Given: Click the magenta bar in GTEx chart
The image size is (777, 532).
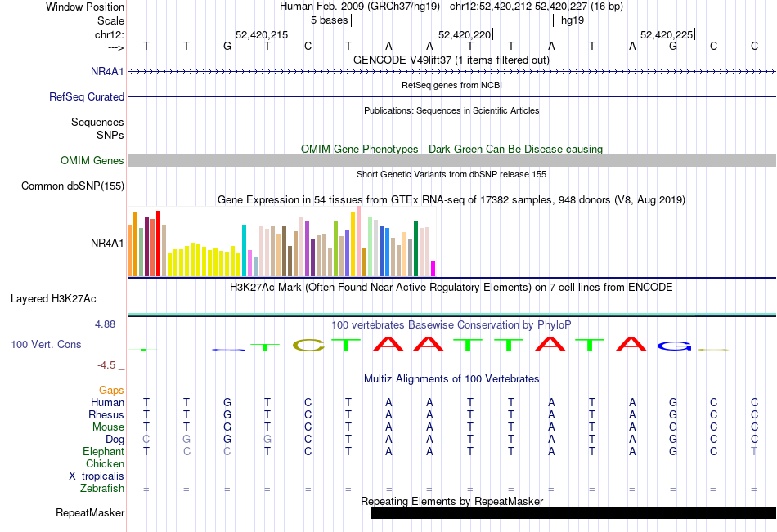Looking at the screenshot, I should click(x=433, y=269).
